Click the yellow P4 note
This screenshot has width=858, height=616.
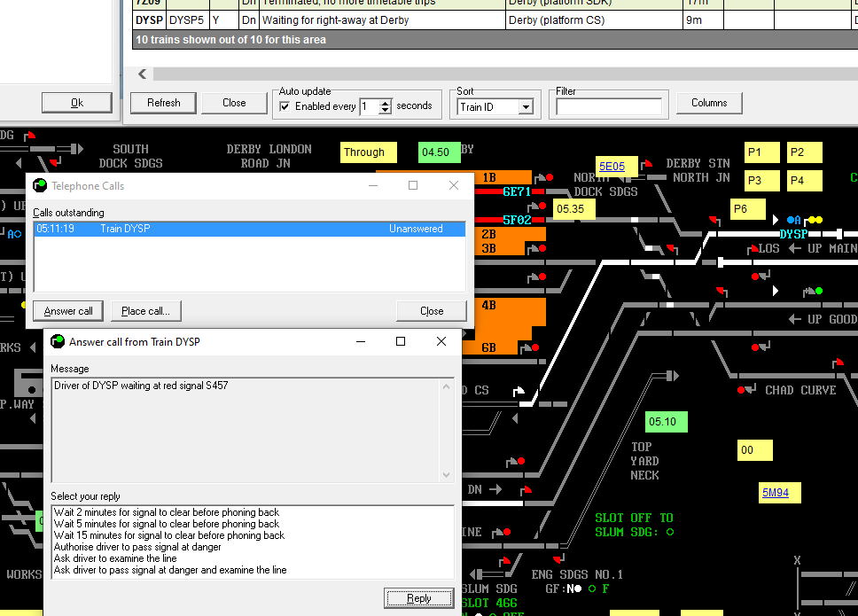click(805, 181)
